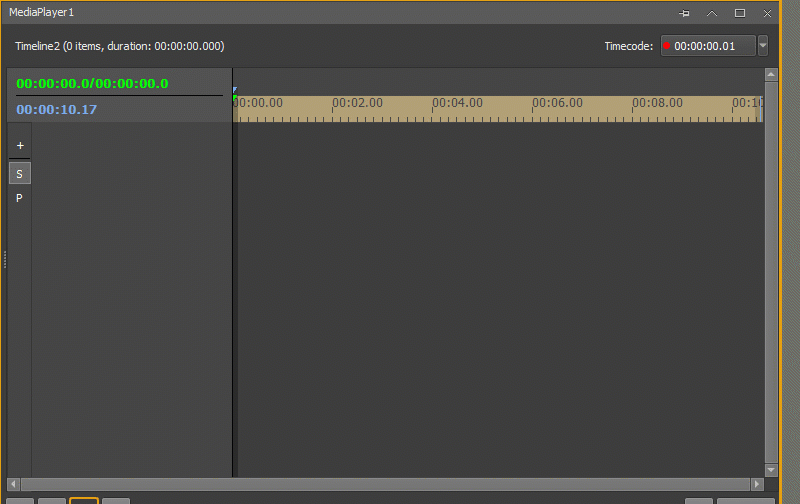Image resolution: width=800 pixels, height=504 pixels.
Task: Pin the MediaPlayer1 panel
Action: pyautogui.click(x=684, y=13)
